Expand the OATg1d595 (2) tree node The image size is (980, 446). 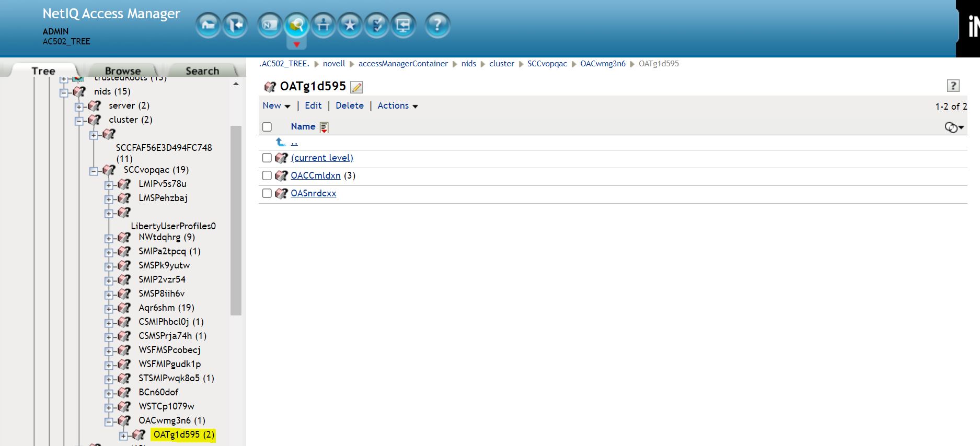[x=123, y=436]
